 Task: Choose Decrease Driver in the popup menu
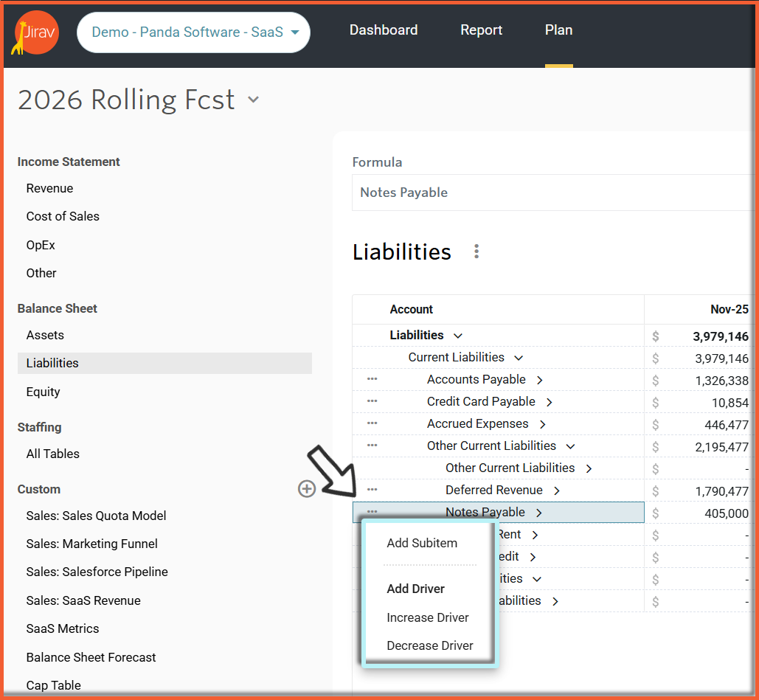(430, 645)
